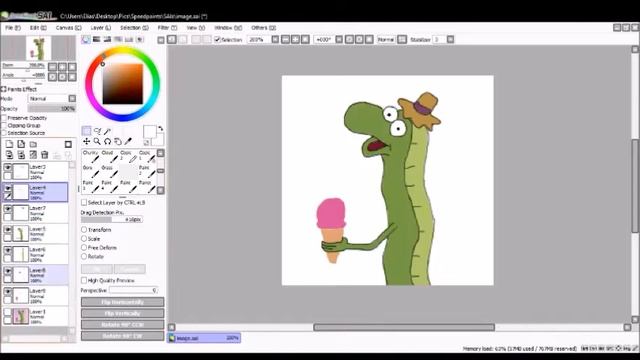640x360 pixels.
Task: Click the New Layer icon
Action: click(x=9, y=144)
